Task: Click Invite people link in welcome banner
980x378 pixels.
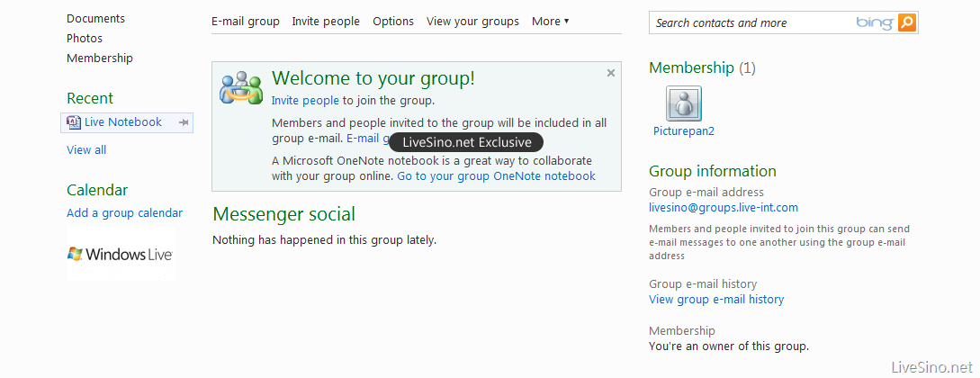Action: [x=305, y=101]
